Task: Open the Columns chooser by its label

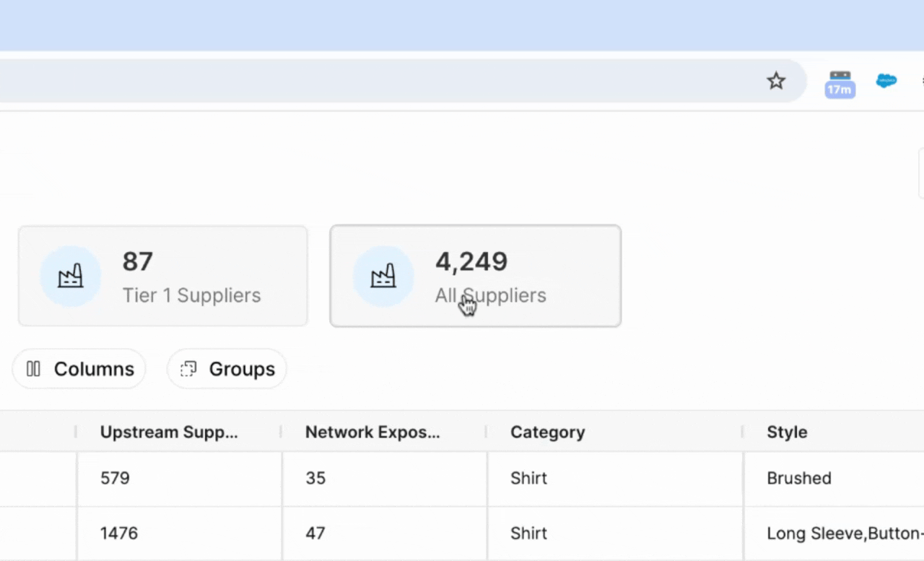Action: (x=94, y=369)
